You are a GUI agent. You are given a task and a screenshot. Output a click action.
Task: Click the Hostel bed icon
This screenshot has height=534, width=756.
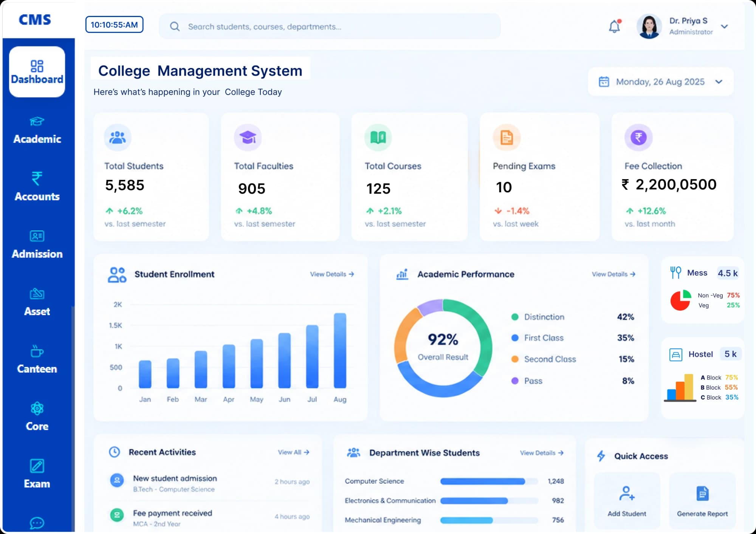[676, 354]
